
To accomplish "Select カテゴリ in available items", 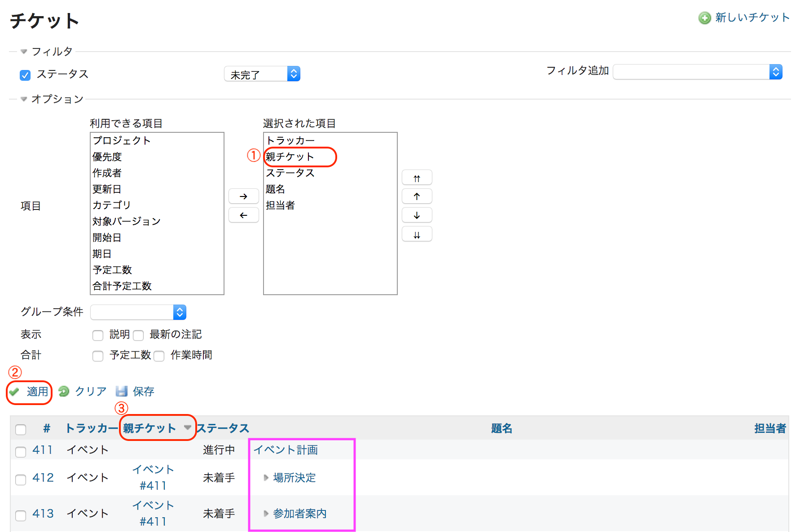I will 157,205.
